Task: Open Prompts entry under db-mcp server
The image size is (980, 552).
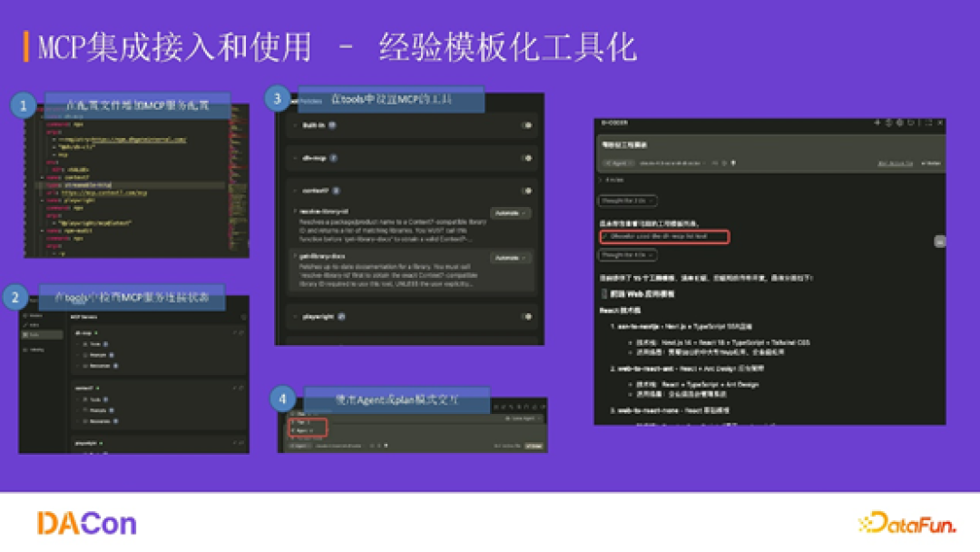Action: pos(98,355)
